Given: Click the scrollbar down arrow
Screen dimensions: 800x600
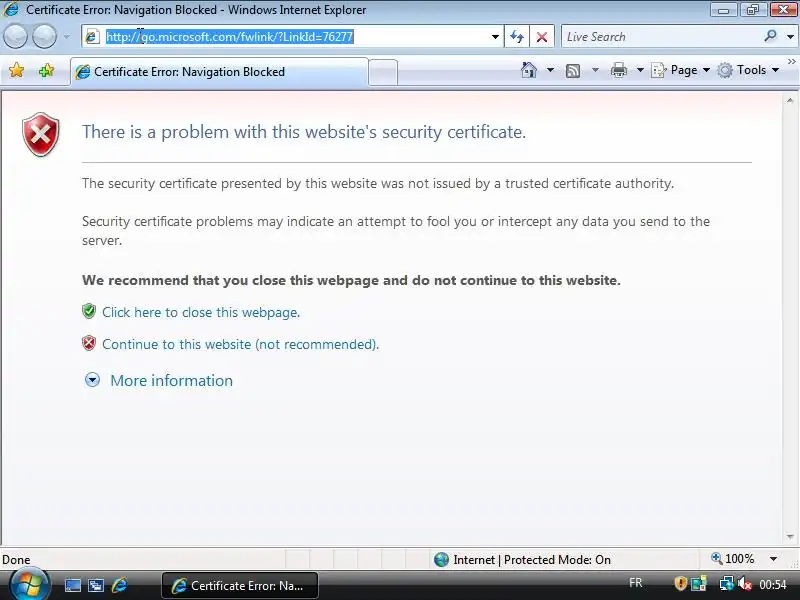Looking at the screenshot, I should click(x=790, y=537).
